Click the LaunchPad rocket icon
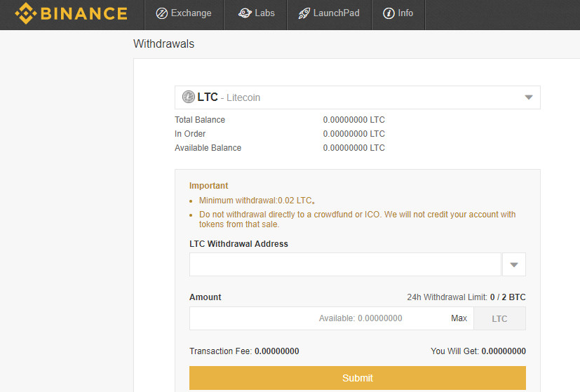Image resolution: width=580 pixels, height=392 pixels. point(304,13)
